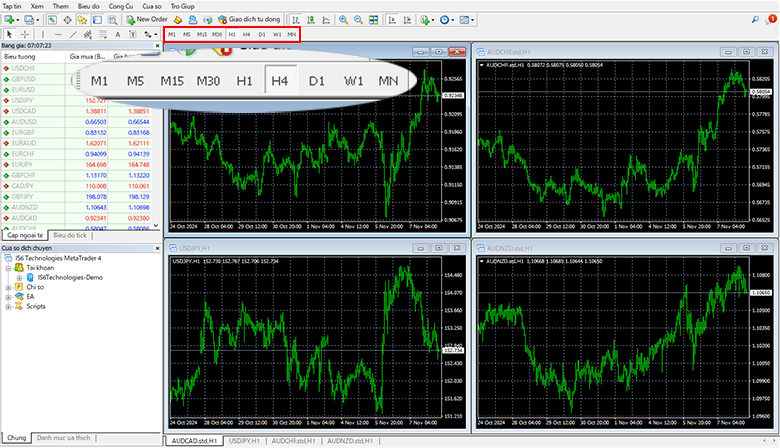Image resolution: width=780 pixels, height=448 pixels.
Task: Set timeframe to M15 in toolbar
Action: [201, 34]
